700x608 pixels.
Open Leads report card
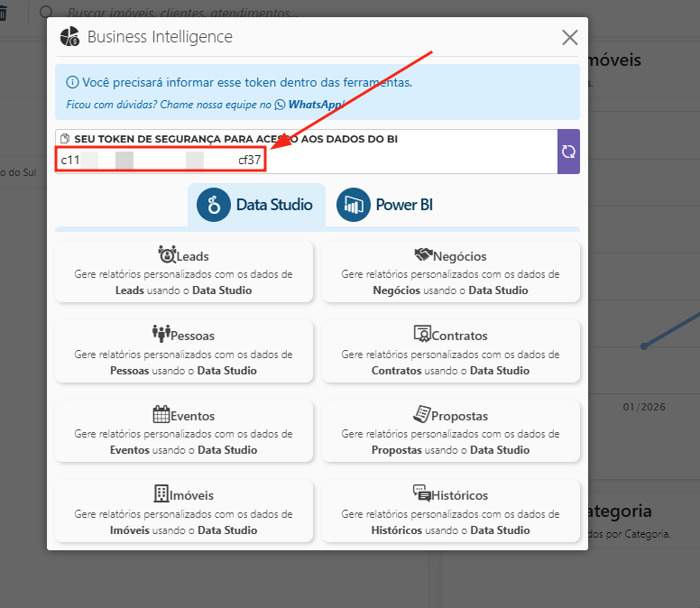click(x=184, y=271)
